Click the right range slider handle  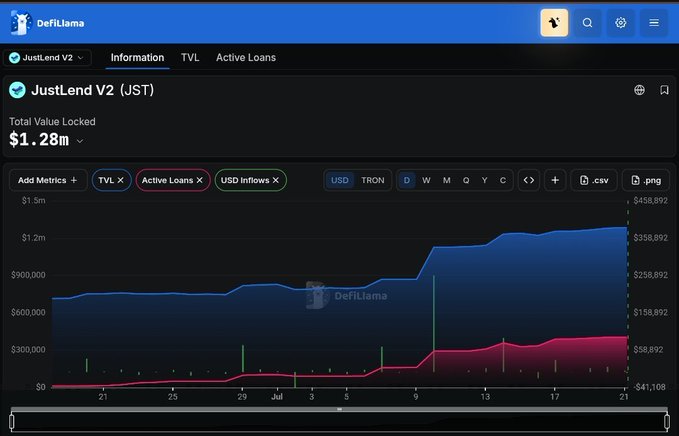pos(667,421)
